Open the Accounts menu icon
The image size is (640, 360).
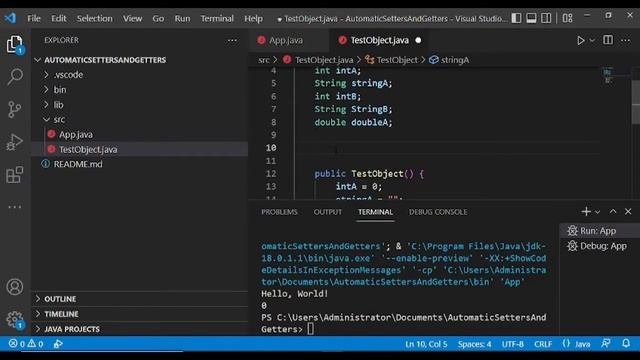15,287
